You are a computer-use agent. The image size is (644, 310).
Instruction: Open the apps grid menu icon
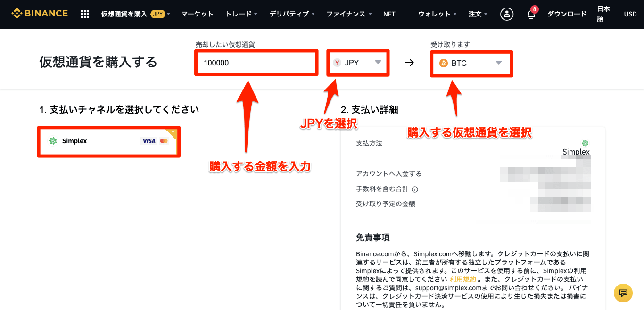(x=85, y=14)
